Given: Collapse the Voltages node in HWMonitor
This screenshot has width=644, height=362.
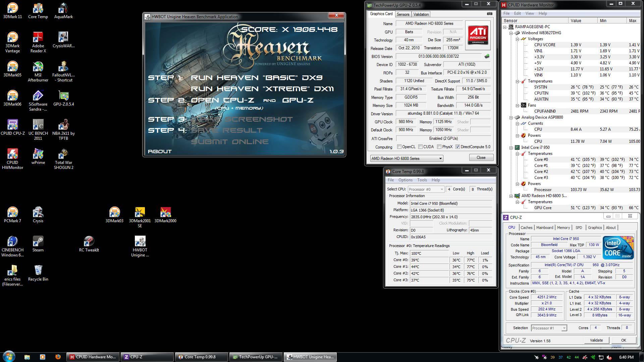Looking at the screenshot, I should 517,39.
